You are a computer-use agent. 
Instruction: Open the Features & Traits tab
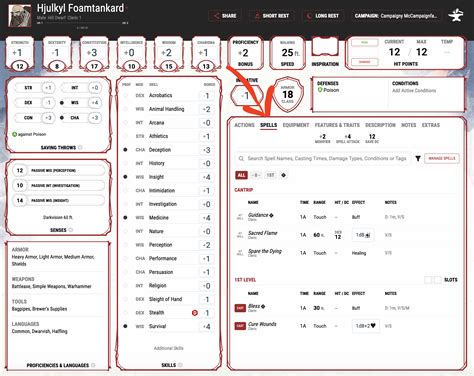pos(337,125)
